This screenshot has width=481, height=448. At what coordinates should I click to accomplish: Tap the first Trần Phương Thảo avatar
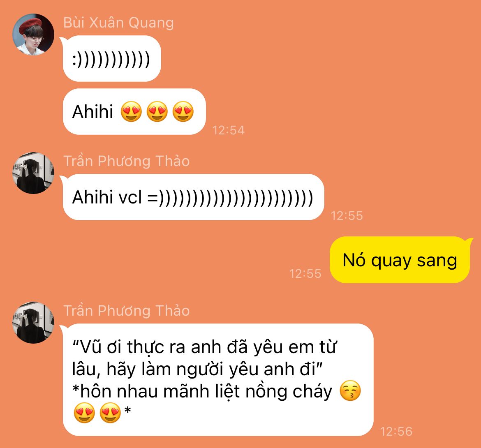[33, 173]
